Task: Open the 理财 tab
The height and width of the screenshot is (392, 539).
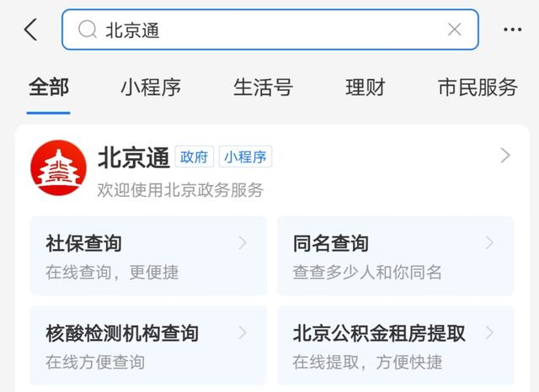Action: coord(366,87)
